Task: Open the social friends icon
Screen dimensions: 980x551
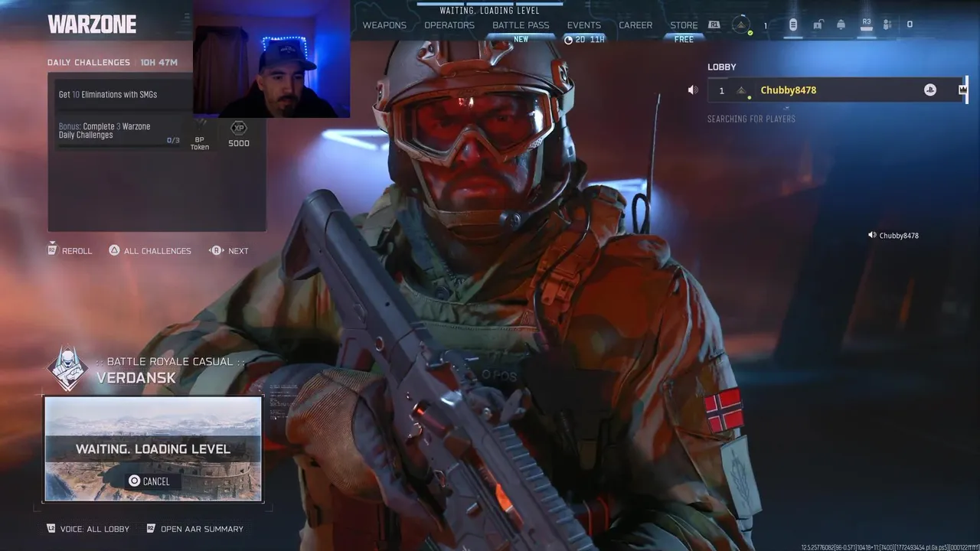Action: [887, 25]
